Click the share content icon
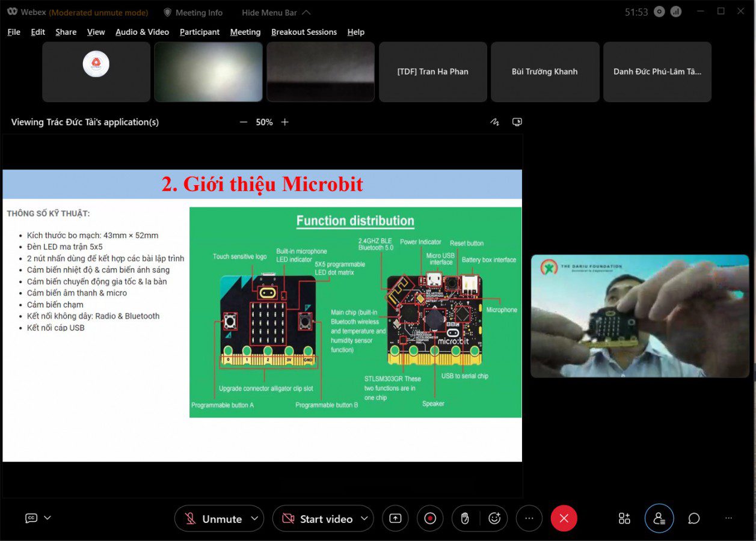The height and width of the screenshot is (541, 756). coord(395,518)
